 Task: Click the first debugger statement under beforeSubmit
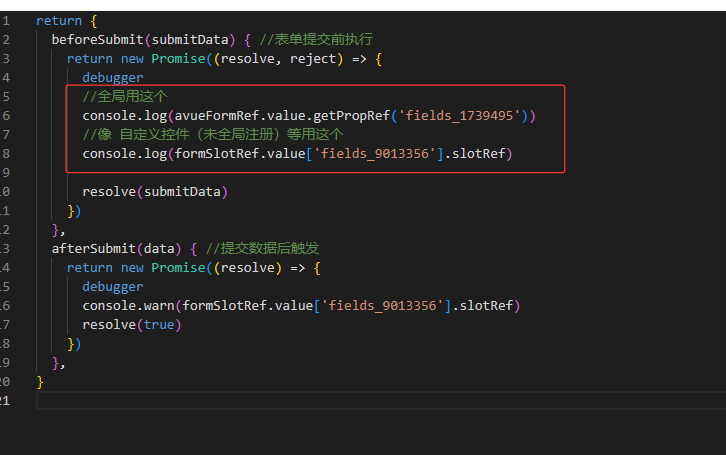[x=113, y=77]
